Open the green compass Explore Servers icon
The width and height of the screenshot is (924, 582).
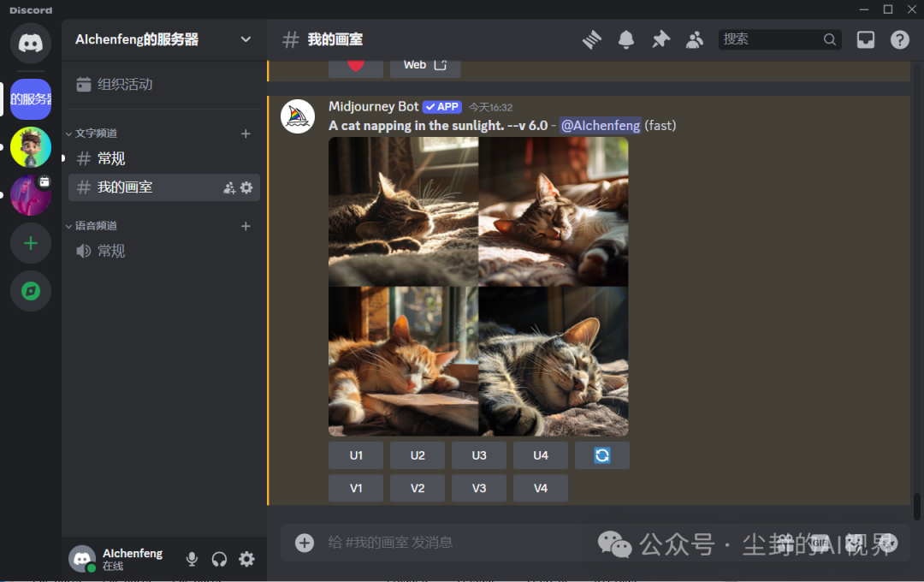click(x=31, y=291)
